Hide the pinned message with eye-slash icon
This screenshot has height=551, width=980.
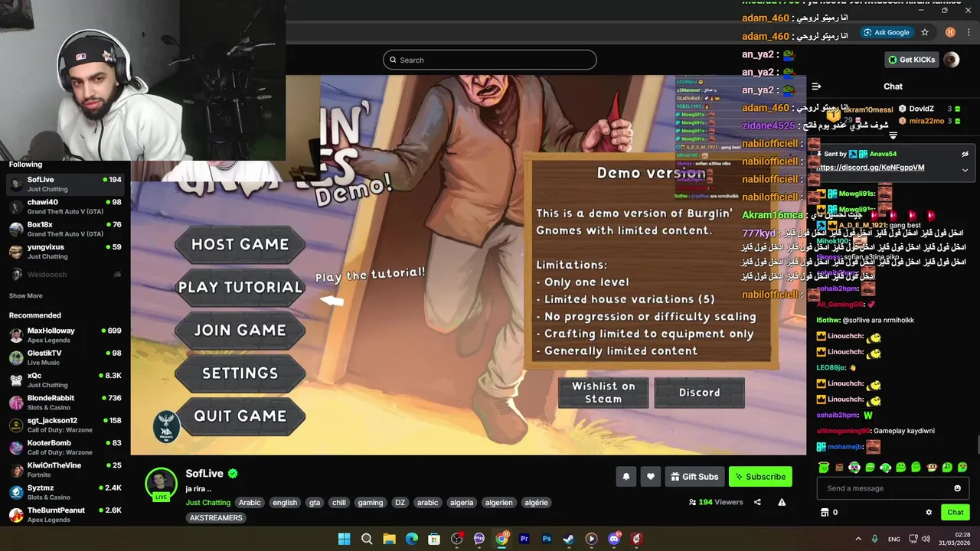click(965, 154)
